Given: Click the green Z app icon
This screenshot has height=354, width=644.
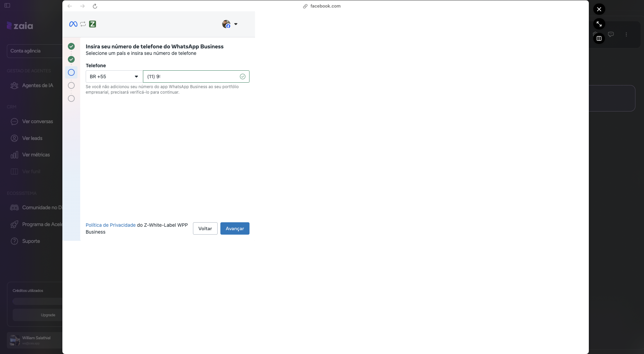Looking at the screenshot, I should (x=93, y=24).
